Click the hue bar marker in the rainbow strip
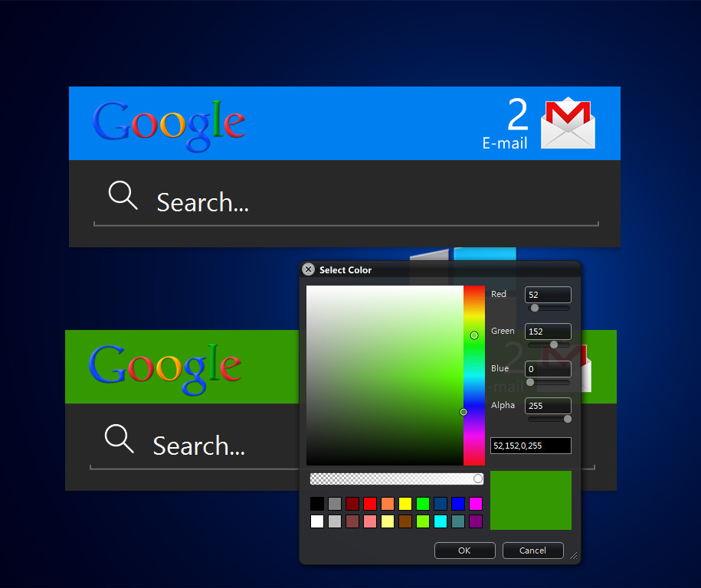The image size is (701, 588). coord(474,335)
